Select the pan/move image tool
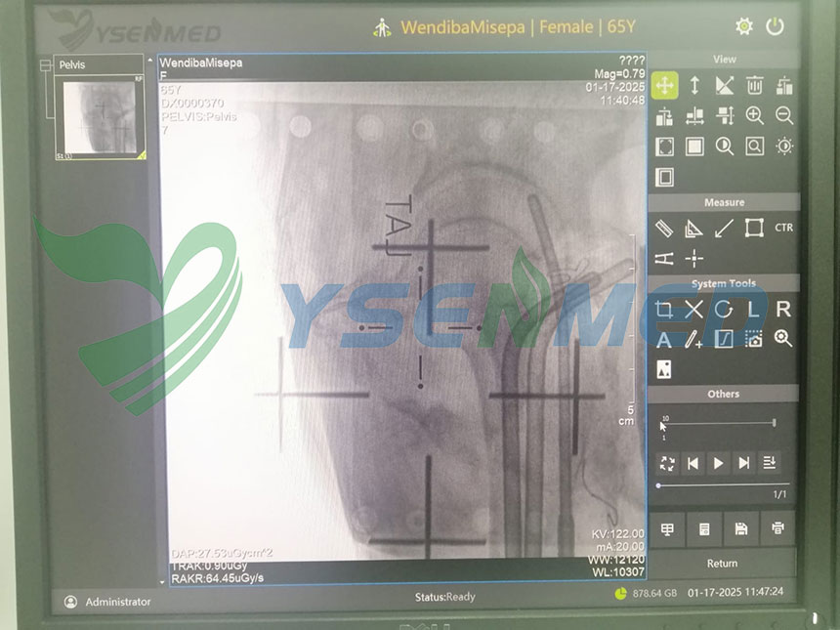The width and height of the screenshot is (840, 630). tap(664, 86)
